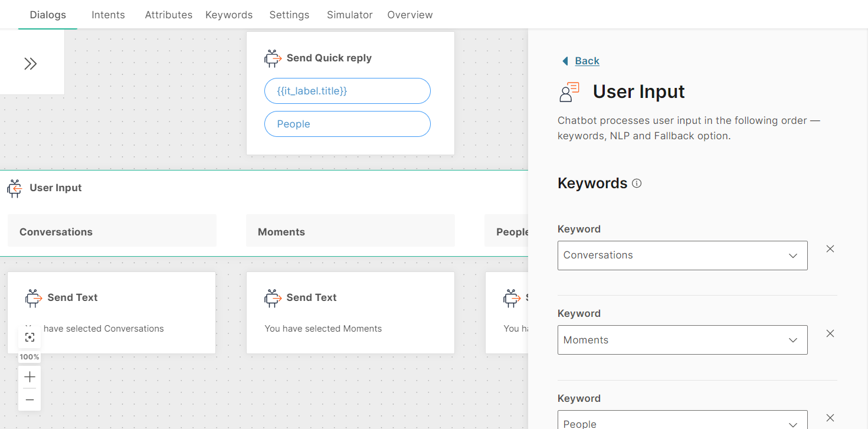Select the 'You have selected Moments' text block

pyautogui.click(x=323, y=329)
